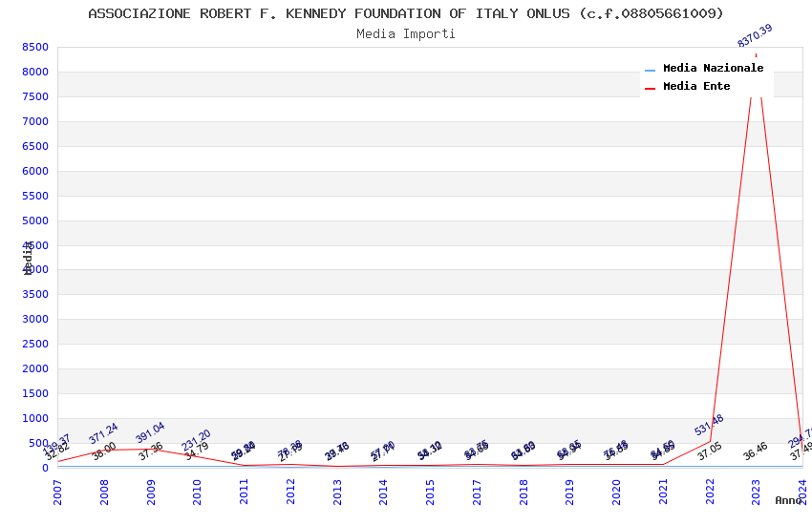Click the 37.36 national average label
This screenshot has width=812, height=525.
click(151, 451)
